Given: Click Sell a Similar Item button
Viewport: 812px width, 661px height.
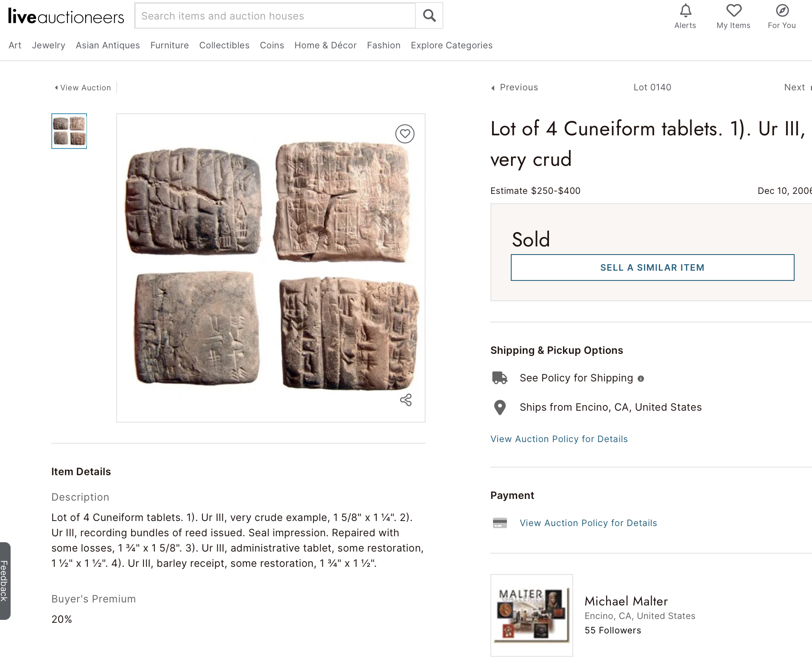Looking at the screenshot, I should point(652,267).
